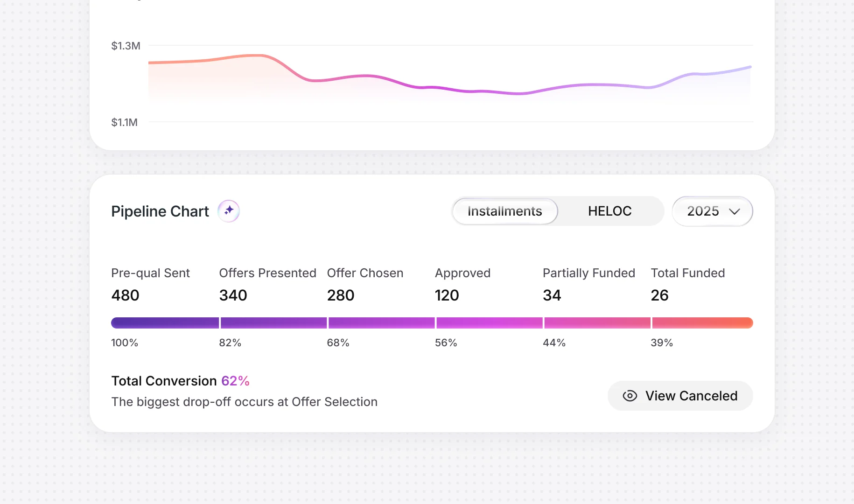
Task: Click the Total Funded bar segment
Action: click(703, 323)
